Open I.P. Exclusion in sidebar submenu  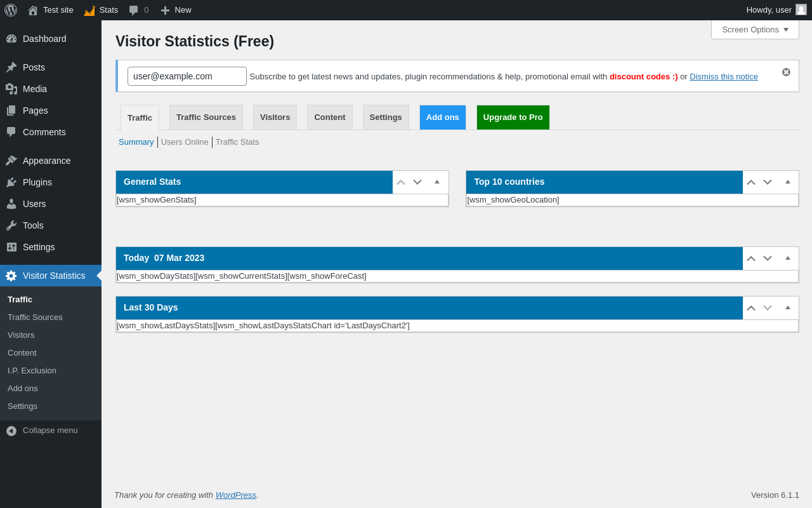32,371
